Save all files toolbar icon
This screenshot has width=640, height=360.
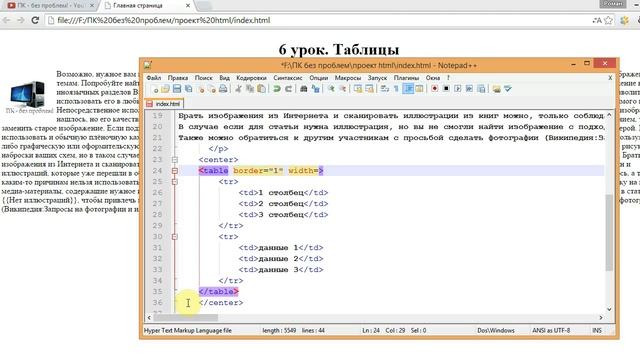(x=188, y=89)
